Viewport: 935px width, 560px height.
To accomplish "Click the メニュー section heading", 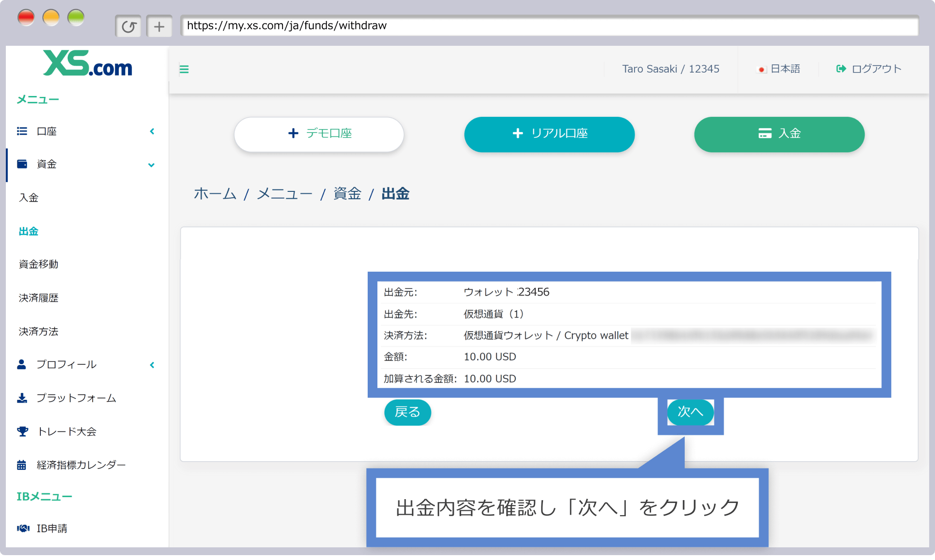I will tap(38, 100).
